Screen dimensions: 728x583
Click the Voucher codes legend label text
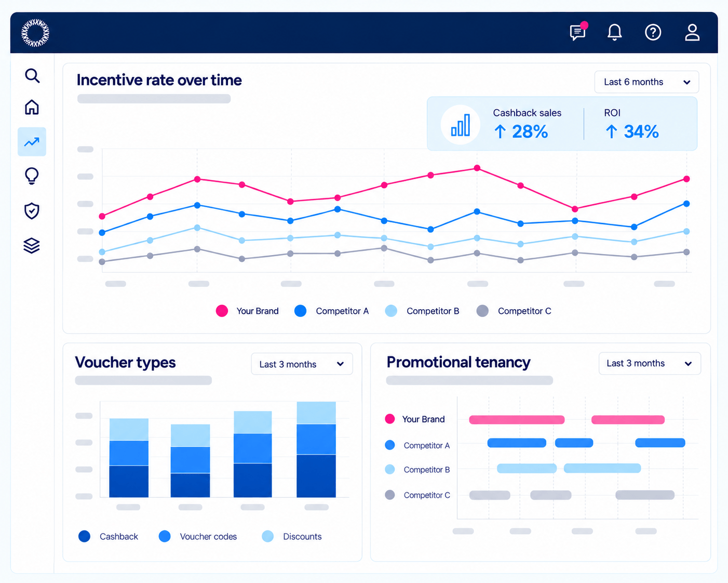point(208,537)
